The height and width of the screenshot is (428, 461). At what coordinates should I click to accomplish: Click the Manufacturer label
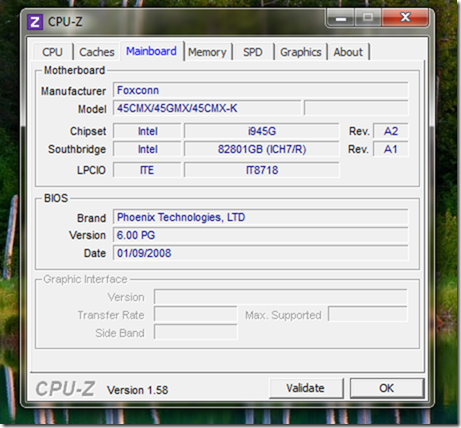[74, 91]
